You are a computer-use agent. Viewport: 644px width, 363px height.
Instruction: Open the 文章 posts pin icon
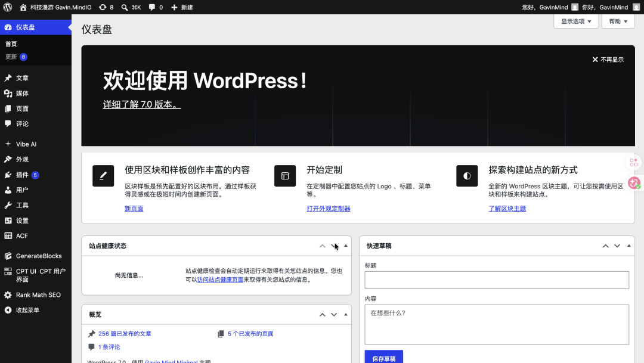pyautogui.click(x=8, y=77)
